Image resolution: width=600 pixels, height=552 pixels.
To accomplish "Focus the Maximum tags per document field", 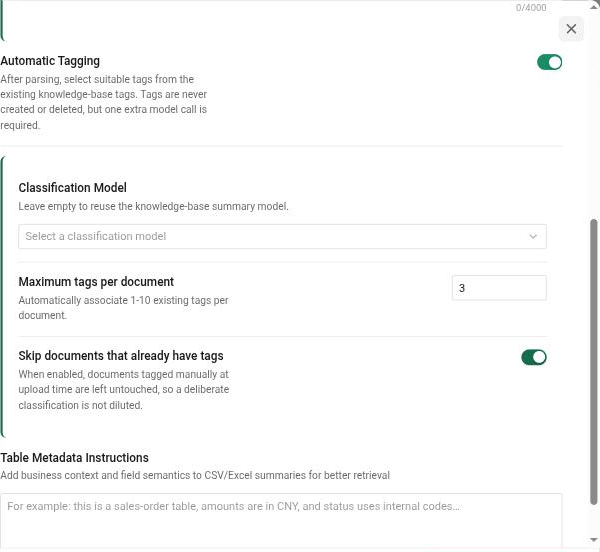I will click(x=499, y=288).
